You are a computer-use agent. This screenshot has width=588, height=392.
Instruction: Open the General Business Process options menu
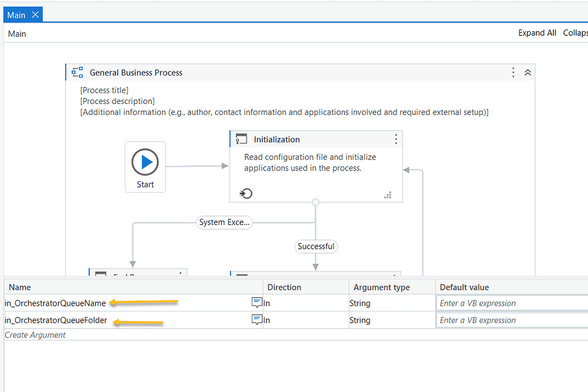click(x=513, y=72)
